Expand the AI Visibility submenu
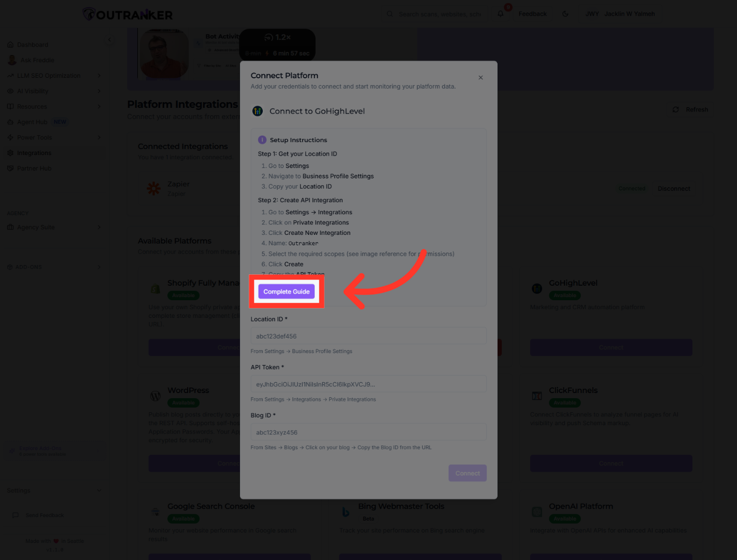Screen dimensions: 737x560 [x=98, y=91]
